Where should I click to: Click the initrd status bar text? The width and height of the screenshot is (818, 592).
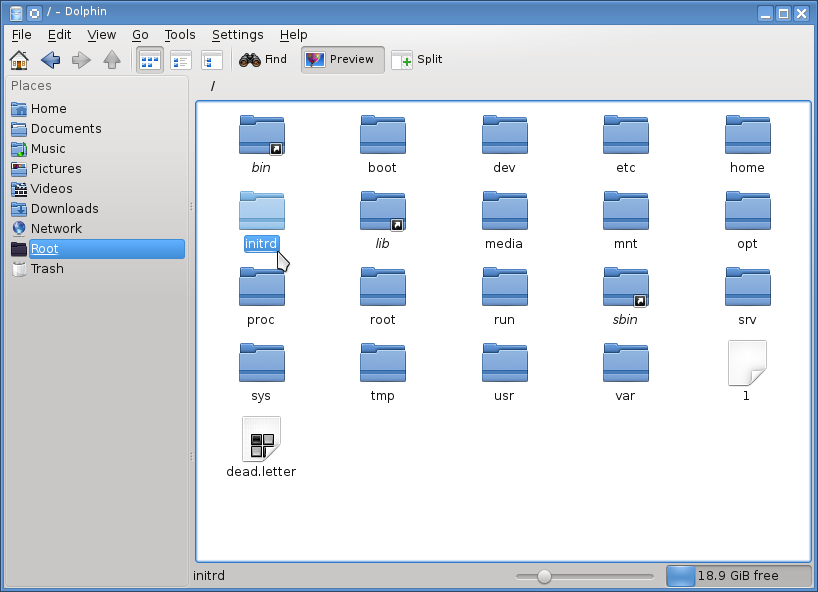click(209, 576)
